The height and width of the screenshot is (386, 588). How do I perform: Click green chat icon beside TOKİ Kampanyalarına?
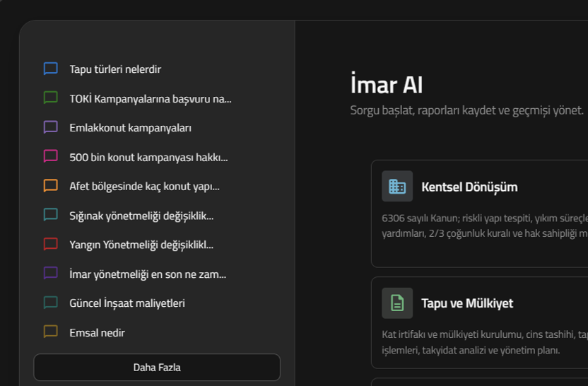coord(50,98)
